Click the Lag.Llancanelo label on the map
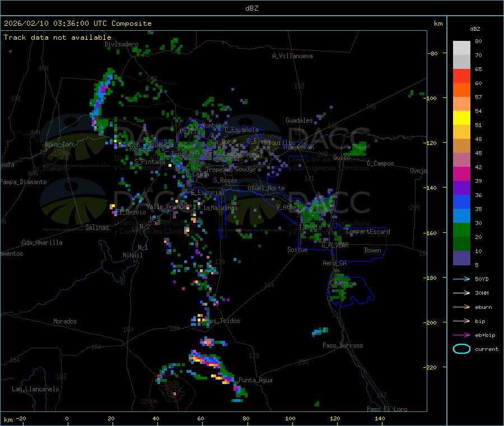Viewport: 504px width, 426px height. click(36, 389)
